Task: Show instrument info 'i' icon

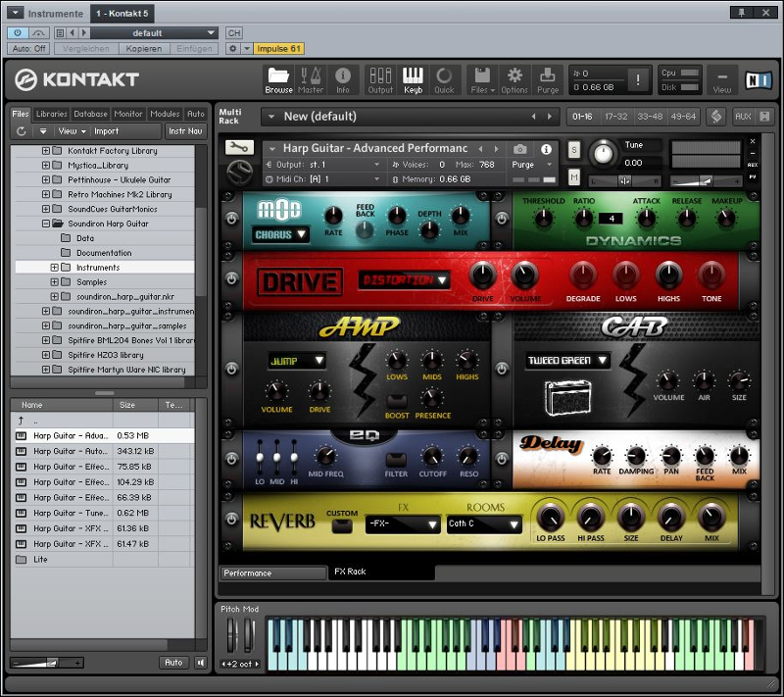Action: [546, 149]
